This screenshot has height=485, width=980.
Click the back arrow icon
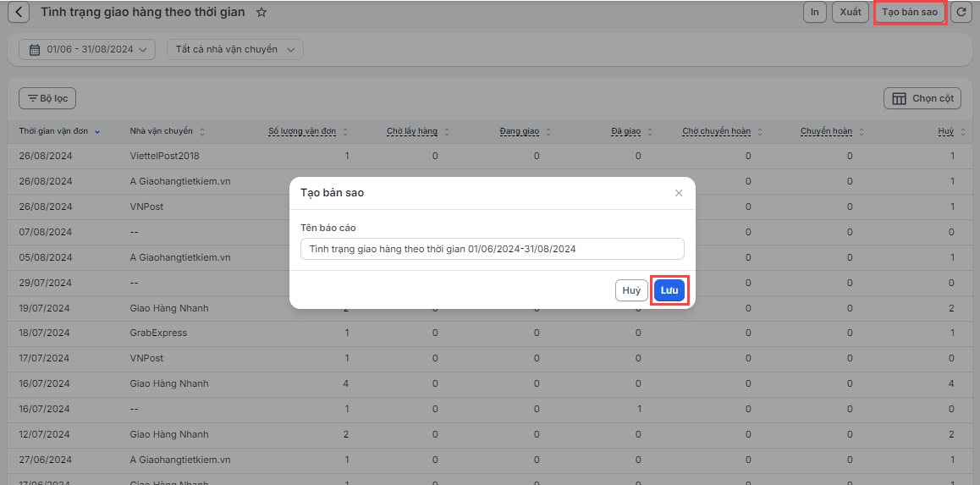coord(19,13)
